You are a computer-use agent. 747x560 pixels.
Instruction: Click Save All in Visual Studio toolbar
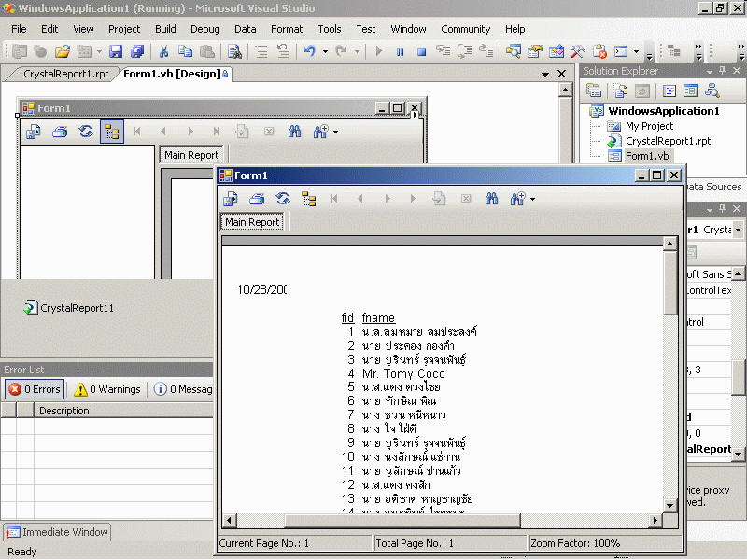[137, 52]
